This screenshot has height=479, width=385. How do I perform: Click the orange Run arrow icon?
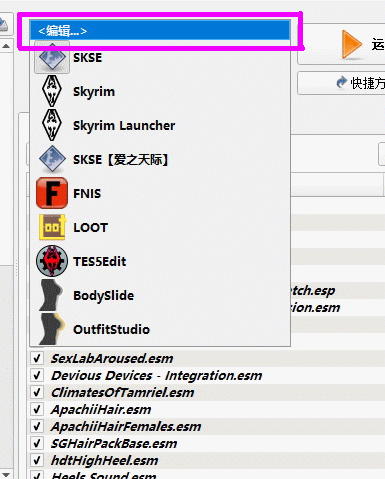(x=352, y=44)
